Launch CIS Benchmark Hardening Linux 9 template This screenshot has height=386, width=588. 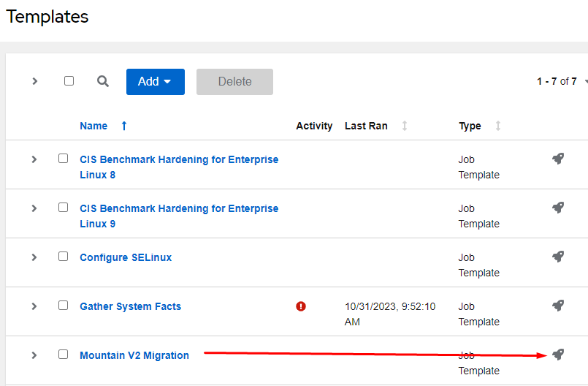pyautogui.click(x=558, y=208)
